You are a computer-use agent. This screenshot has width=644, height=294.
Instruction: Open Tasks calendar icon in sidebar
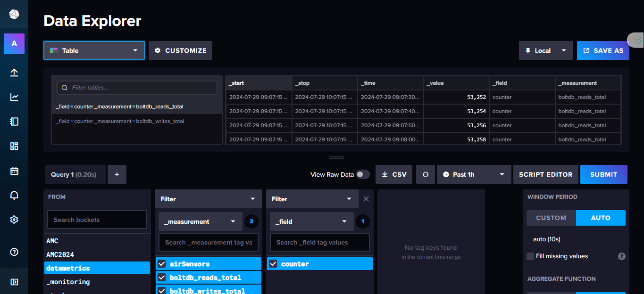[14, 171]
